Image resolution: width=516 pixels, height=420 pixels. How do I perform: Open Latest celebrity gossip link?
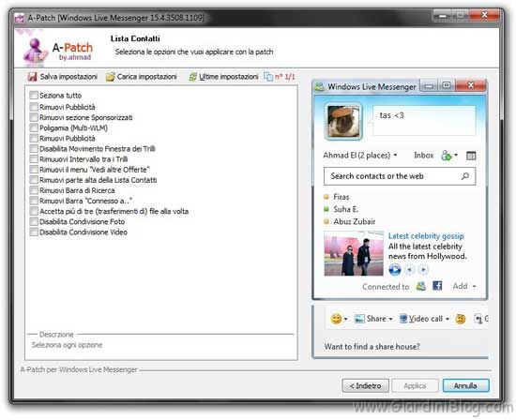[x=426, y=236]
